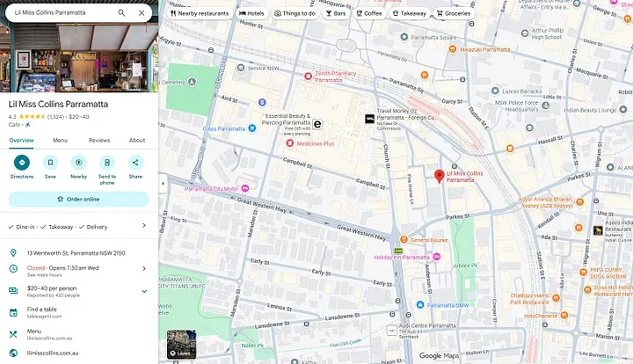Screen dimensions: 633x364
Task: Click the Medicines Plus pharmacy marker
Action: [x=289, y=143]
